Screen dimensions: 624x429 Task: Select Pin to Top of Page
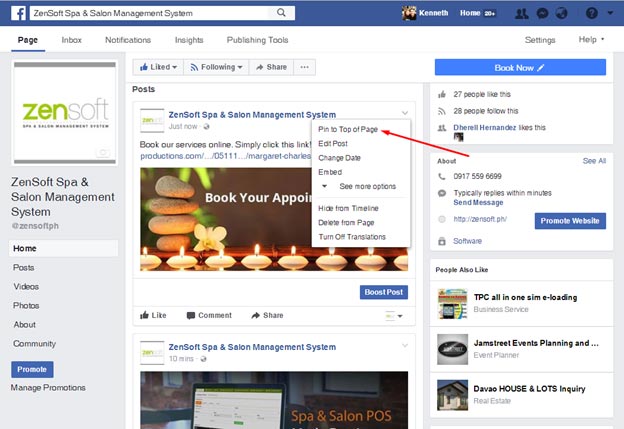(x=348, y=129)
